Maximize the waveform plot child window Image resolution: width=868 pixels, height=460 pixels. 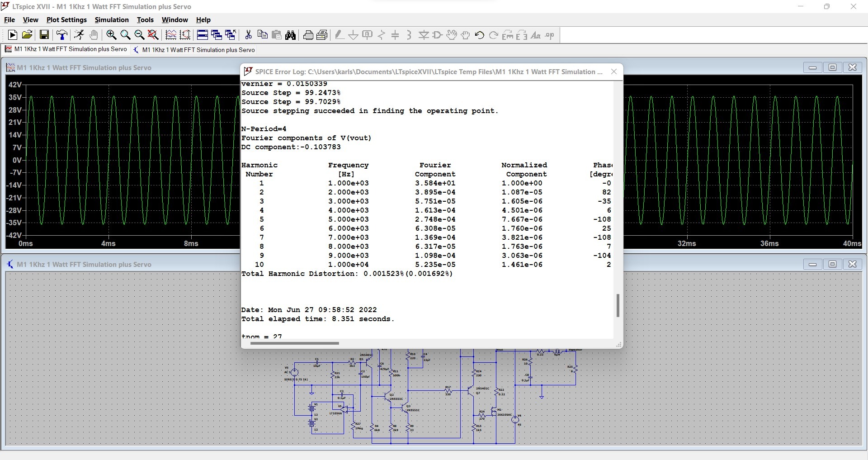click(832, 67)
